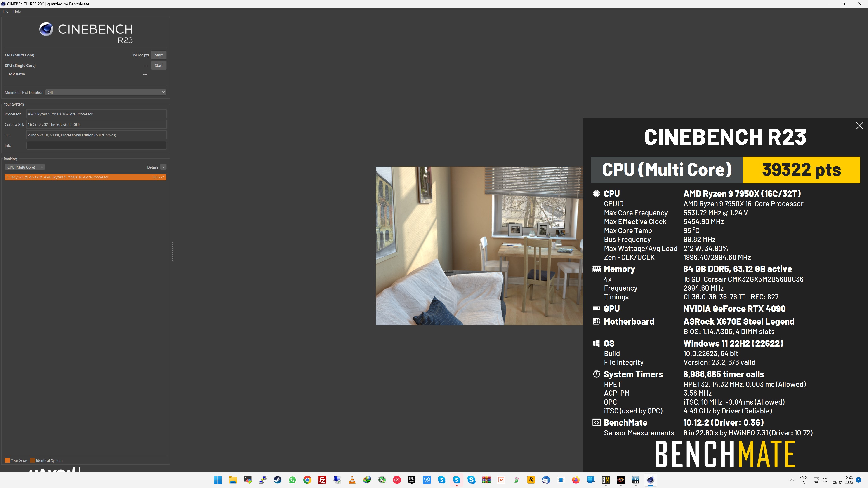Open the ENG IN language switcher
This screenshot has width=868, height=488.
803,480
